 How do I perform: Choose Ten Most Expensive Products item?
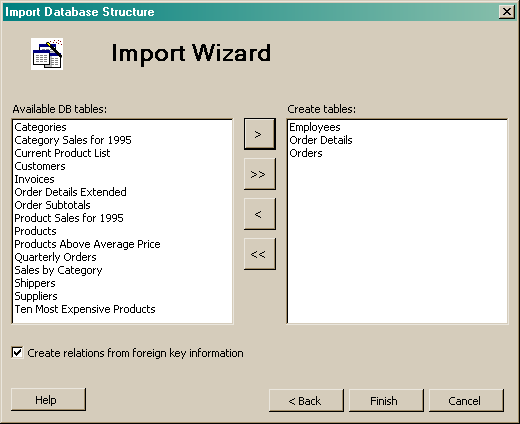point(85,309)
